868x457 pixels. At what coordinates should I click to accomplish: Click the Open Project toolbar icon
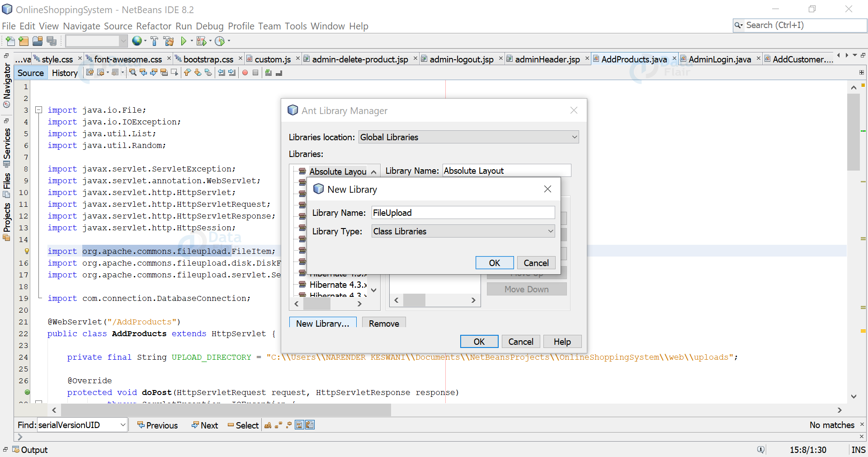(x=38, y=41)
